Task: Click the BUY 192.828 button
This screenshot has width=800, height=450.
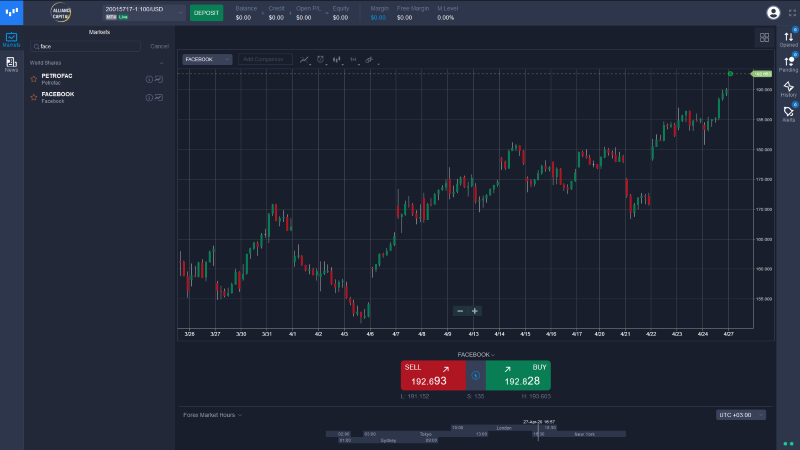Action: 518,376
